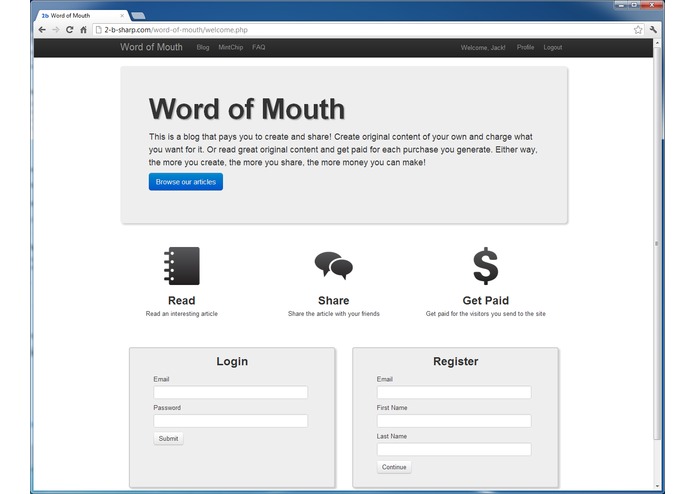This screenshot has width=695, height=494.
Task: Click 'Share the article with your friends' text
Action: coord(334,314)
